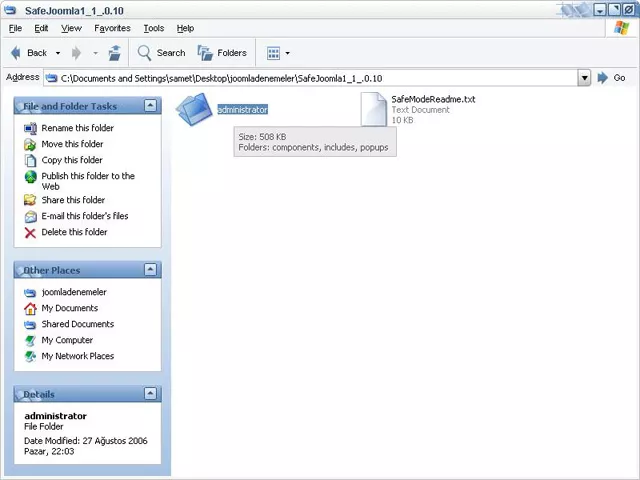
Task: Click the address bar folder icon
Action: [x=51, y=78]
